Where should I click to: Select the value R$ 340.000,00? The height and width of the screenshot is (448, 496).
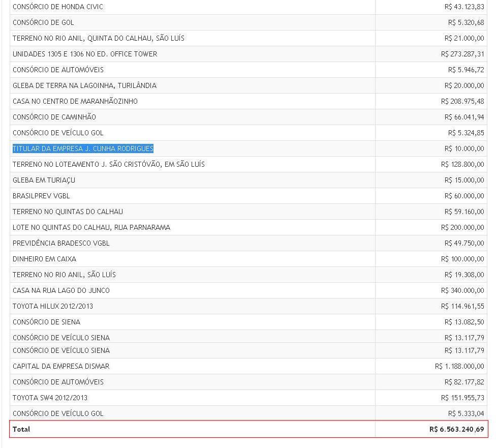click(462, 290)
